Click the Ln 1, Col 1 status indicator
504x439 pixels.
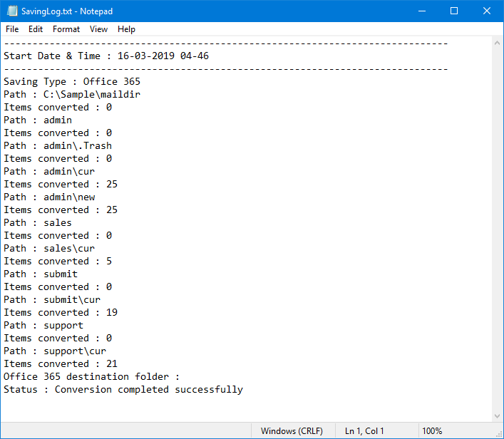click(364, 431)
